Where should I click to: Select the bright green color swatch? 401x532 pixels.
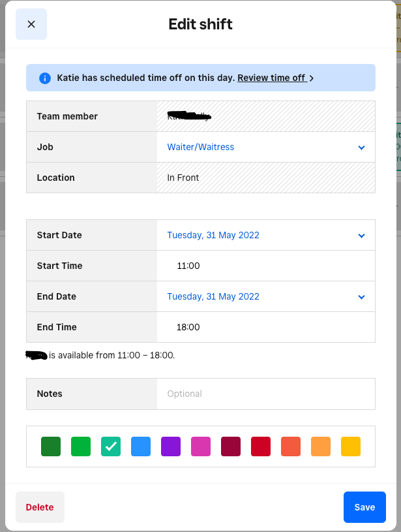tap(81, 446)
